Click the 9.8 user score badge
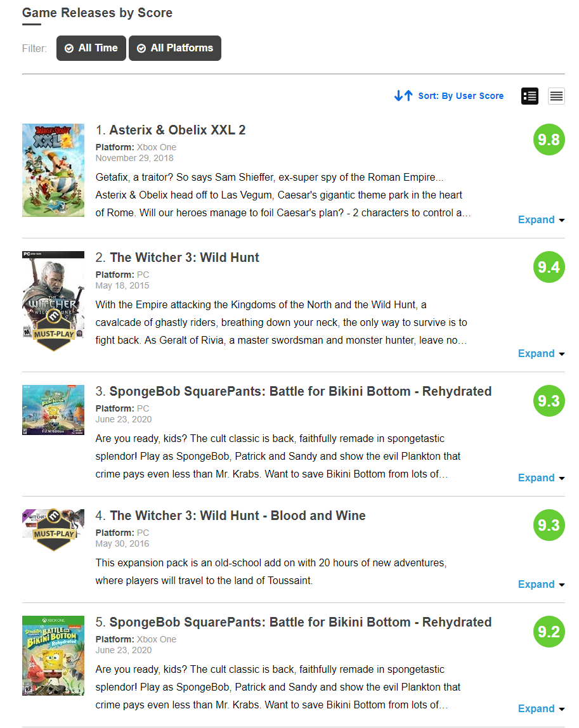Image resolution: width=579 pixels, height=728 pixels. click(549, 140)
